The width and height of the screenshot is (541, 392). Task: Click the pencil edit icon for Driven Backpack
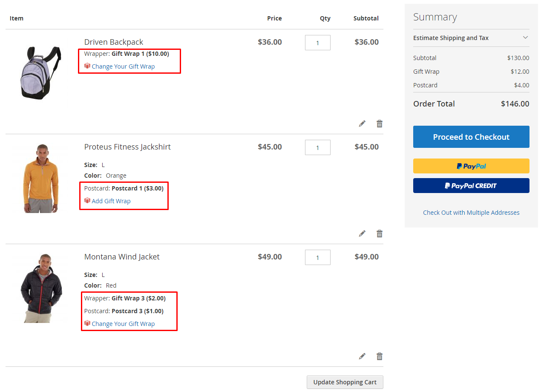pyautogui.click(x=362, y=124)
